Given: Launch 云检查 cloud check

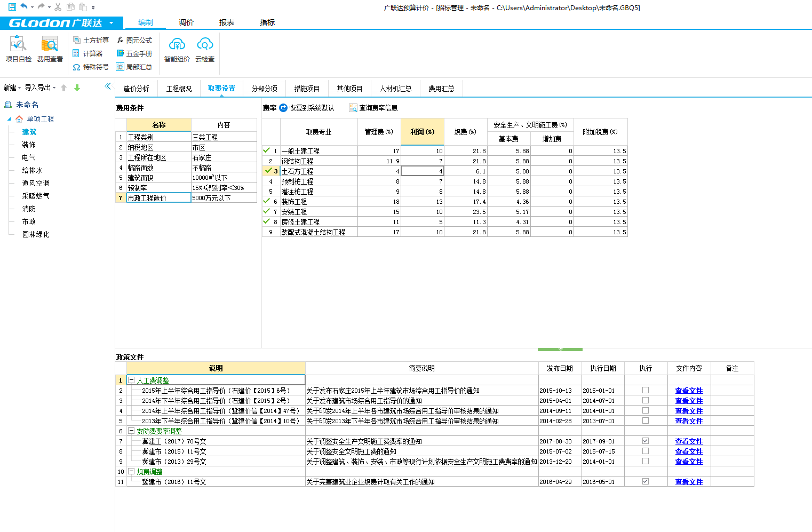Looking at the screenshot, I should 205,50.
